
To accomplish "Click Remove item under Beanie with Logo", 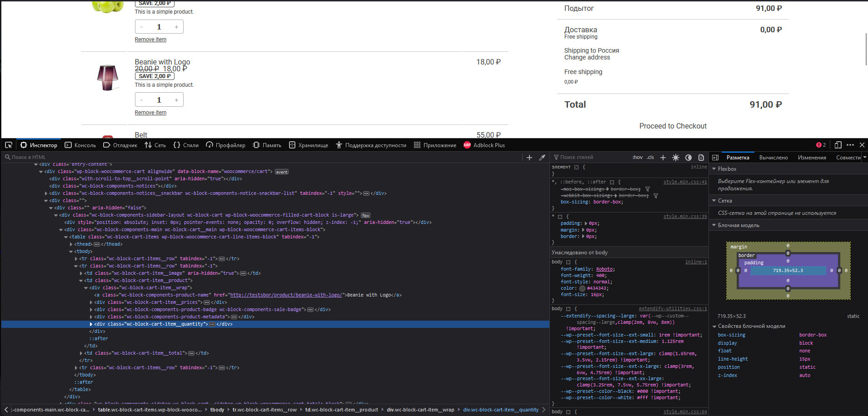I will (x=150, y=113).
